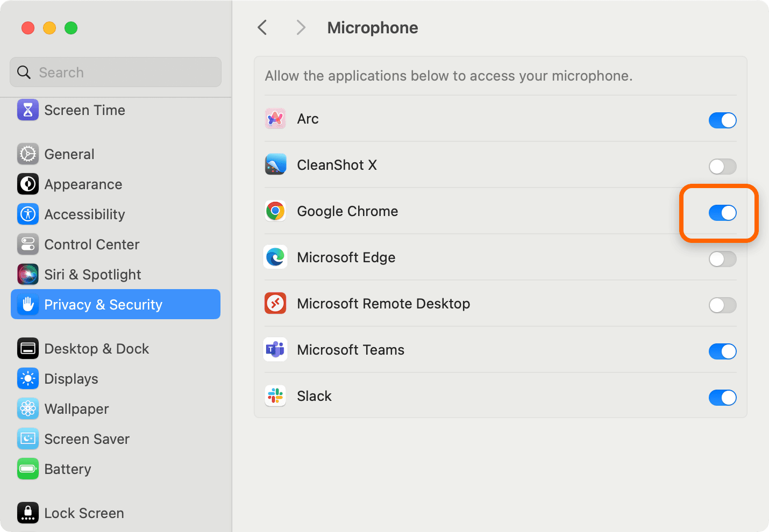Click the Microsoft Edge app name
Viewport: 769px width, 532px height.
346,257
